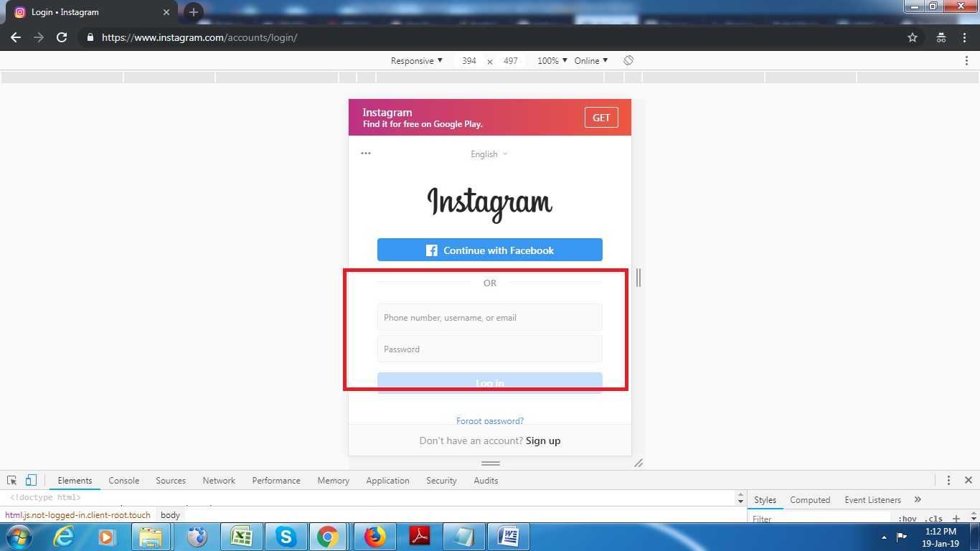Open the incognito profile icon
The image size is (980, 551).
pos(941,37)
